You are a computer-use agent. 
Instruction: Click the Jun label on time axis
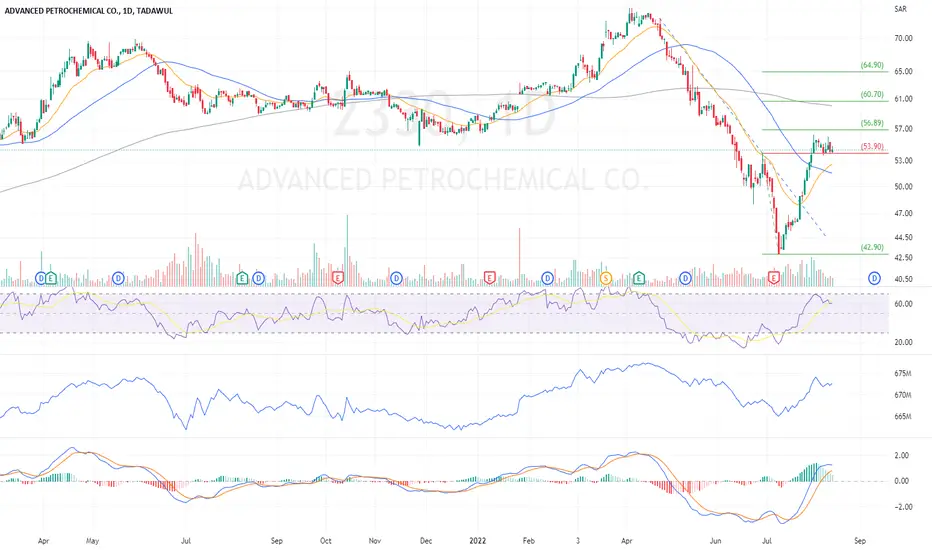tap(716, 541)
